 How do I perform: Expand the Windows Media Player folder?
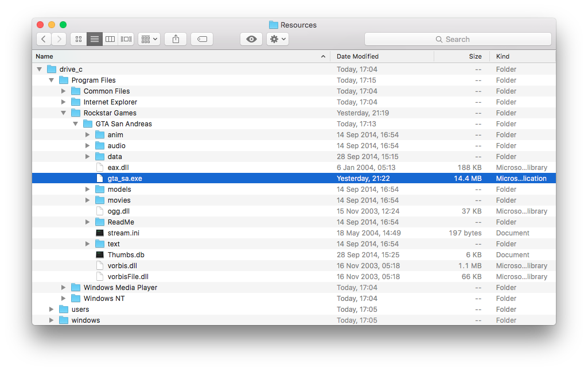point(64,288)
